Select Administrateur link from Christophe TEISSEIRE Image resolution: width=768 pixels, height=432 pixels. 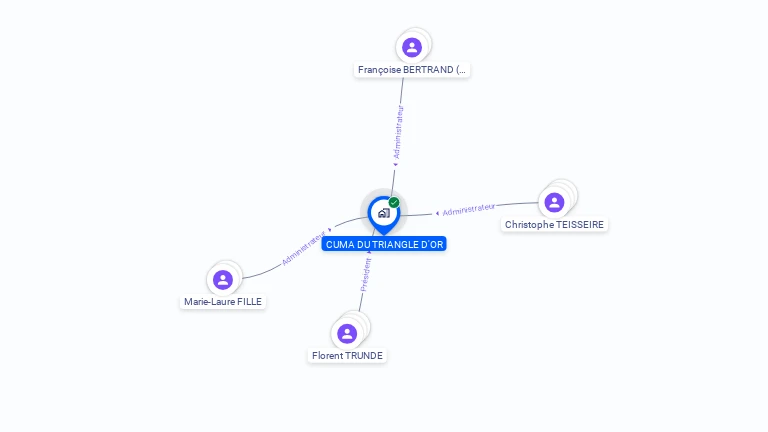[x=469, y=209]
